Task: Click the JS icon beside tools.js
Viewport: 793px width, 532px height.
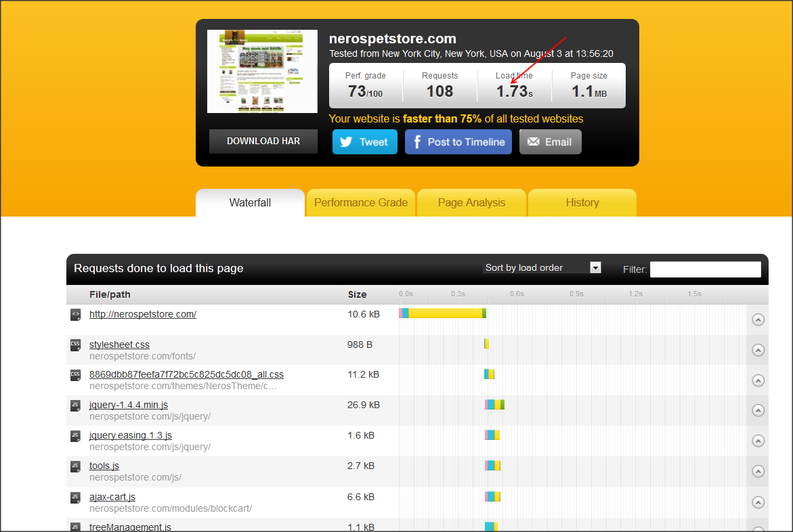Action: pyautogui.click(x=75, y=466)
